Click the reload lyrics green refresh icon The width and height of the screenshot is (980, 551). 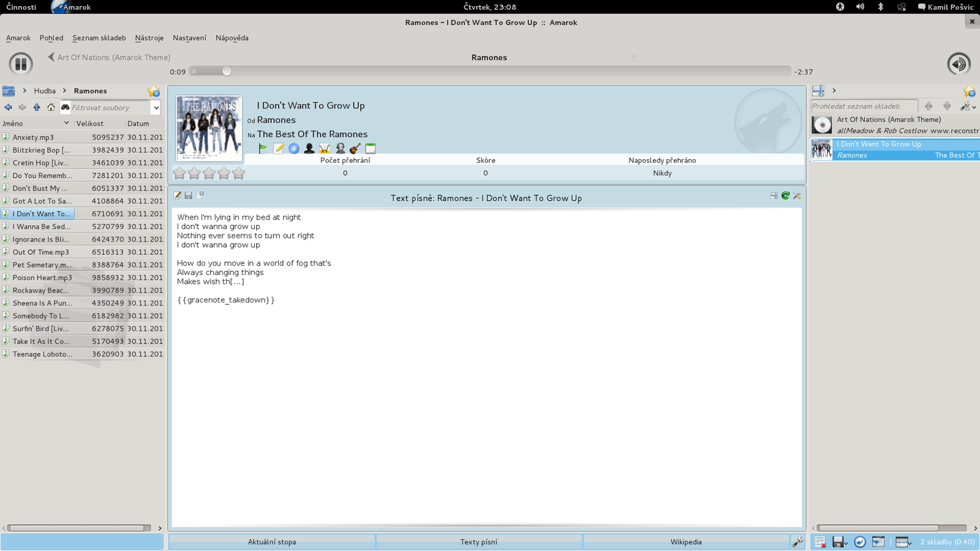[785, 195]
